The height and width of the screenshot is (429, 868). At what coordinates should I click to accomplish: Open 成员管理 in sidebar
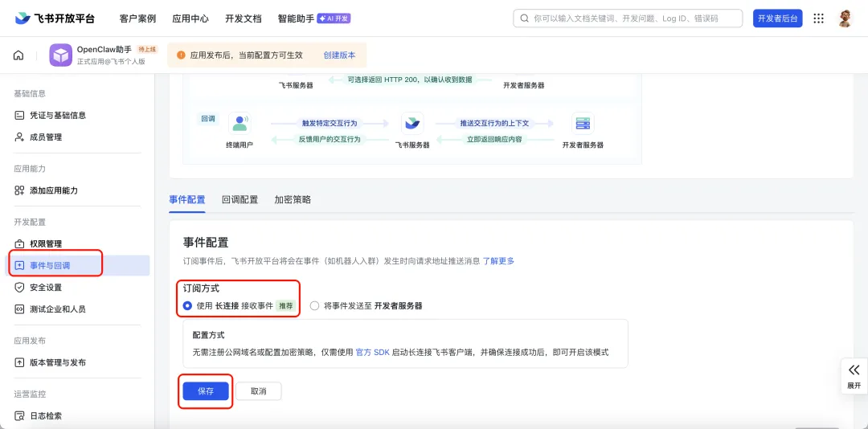pos(46,137)
